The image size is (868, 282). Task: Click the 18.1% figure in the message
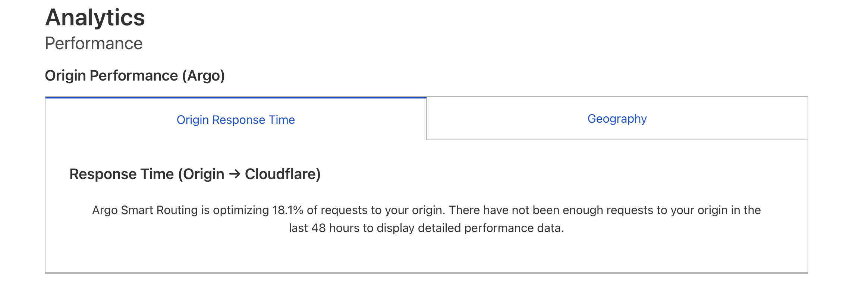point(287,210)
